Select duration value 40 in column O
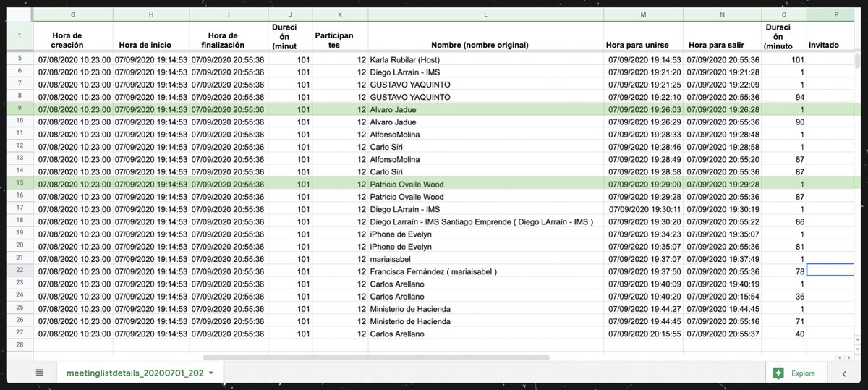Viewport: 868px width, 390px height. 784,334
